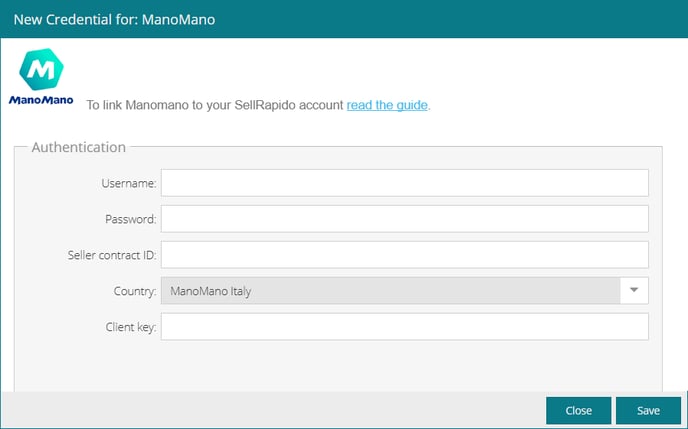Expand the Country dropdown arrow

[634, 291]
